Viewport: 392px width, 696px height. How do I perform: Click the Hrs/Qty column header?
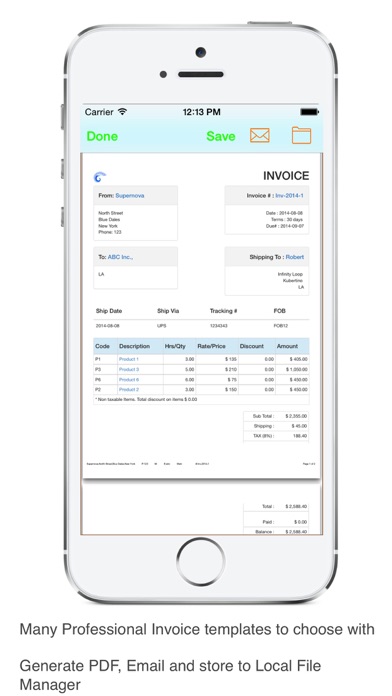click(x=175, y=346)
